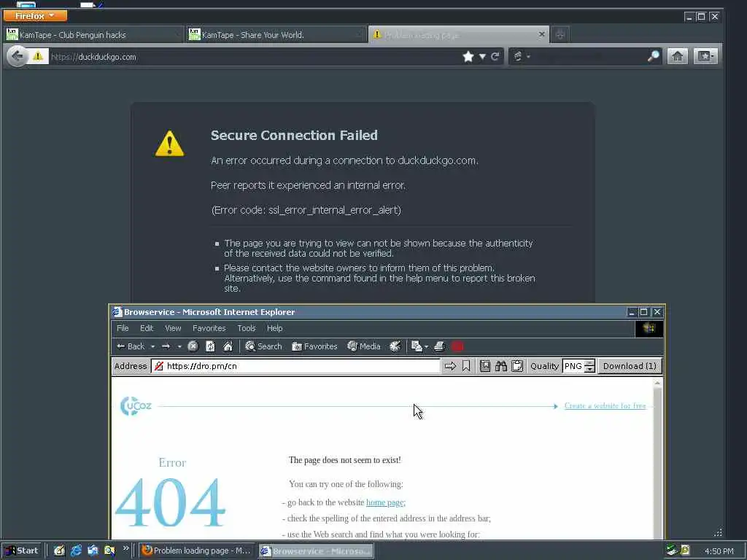This screenshot has height=560, width=747.
Task: Click the Quality PNG selector field
Action: click(573, 366)
